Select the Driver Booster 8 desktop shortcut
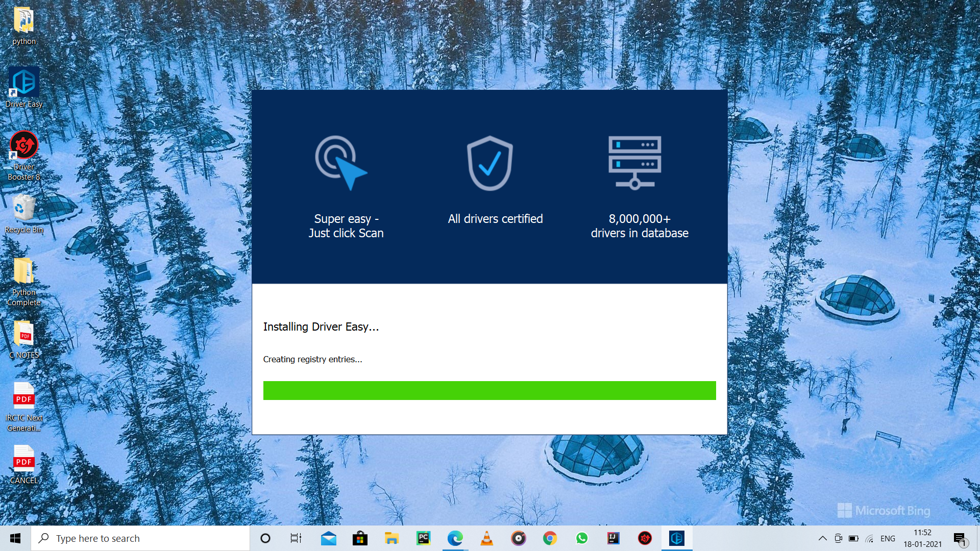The height and width of the screenshot is (551, 980). (x=23, y=156)
